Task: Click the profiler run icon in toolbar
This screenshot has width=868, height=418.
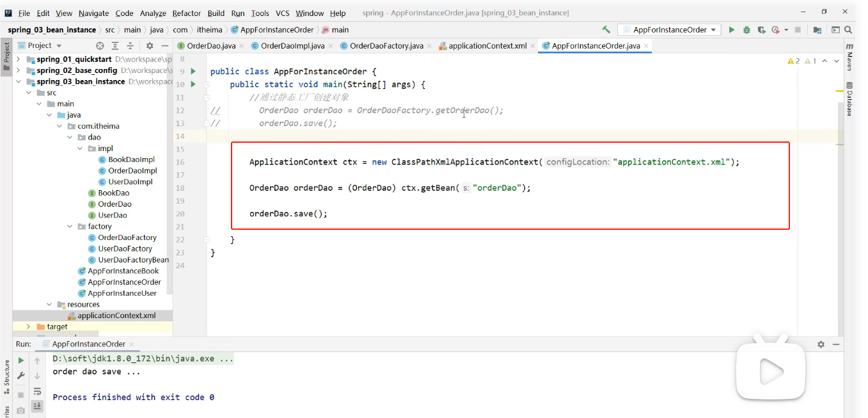Action: (775, 29)
